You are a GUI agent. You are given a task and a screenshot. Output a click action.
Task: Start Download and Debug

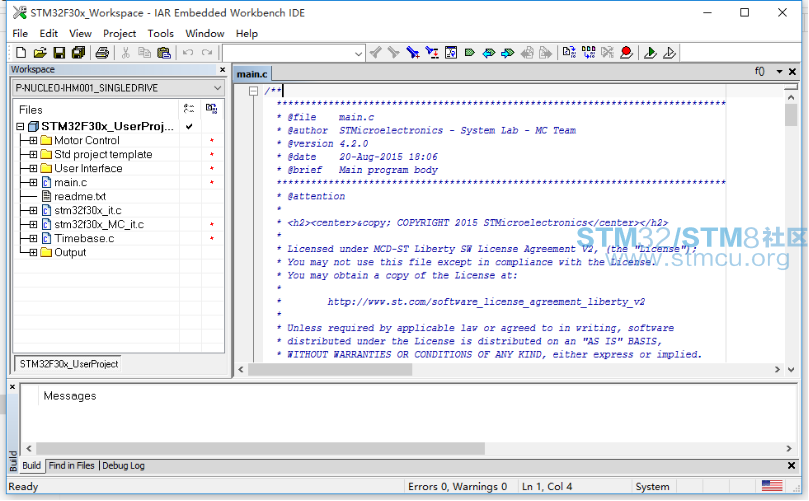tap(650, 52)
